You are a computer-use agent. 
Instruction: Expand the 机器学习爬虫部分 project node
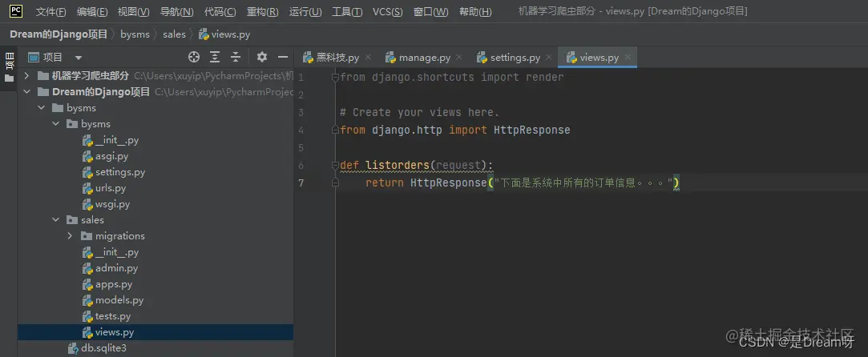(26, 76)
